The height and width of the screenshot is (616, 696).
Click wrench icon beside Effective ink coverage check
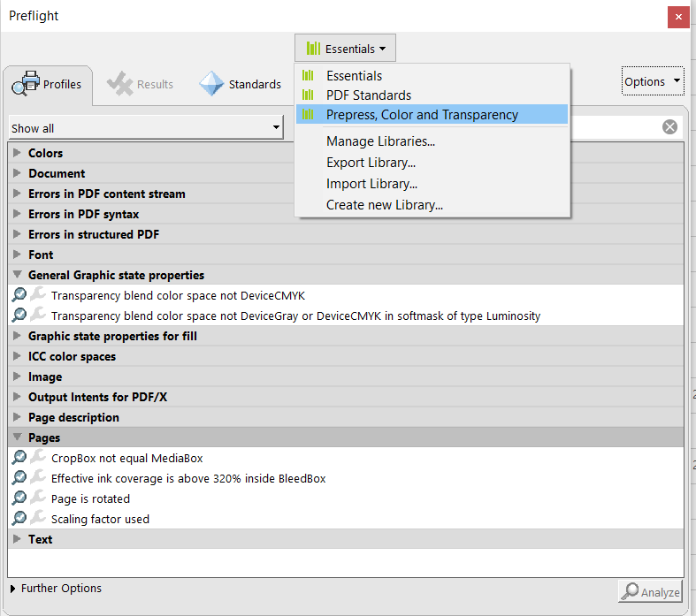point(38,477)
